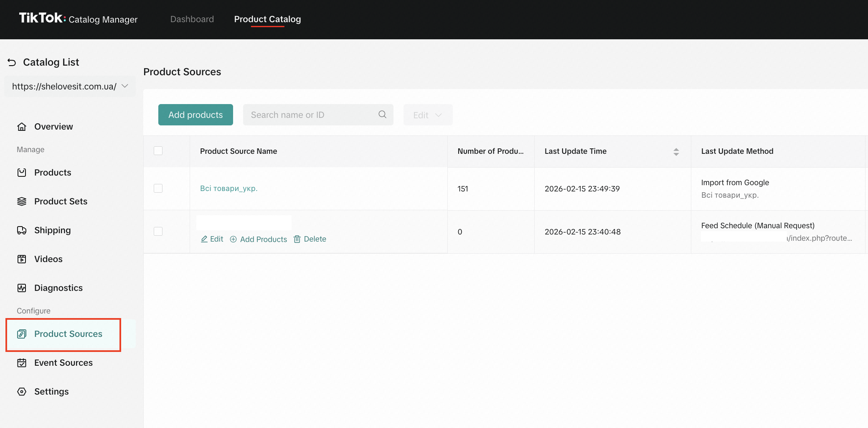Select the Product Sets stack icon
Screen dimensions: 868x428
[22, 201]
